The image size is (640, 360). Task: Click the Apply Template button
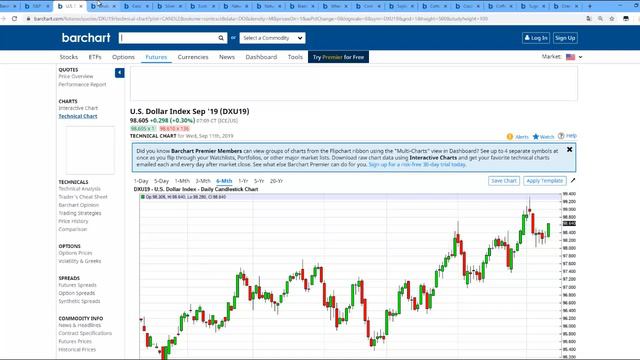click(545, 181)
